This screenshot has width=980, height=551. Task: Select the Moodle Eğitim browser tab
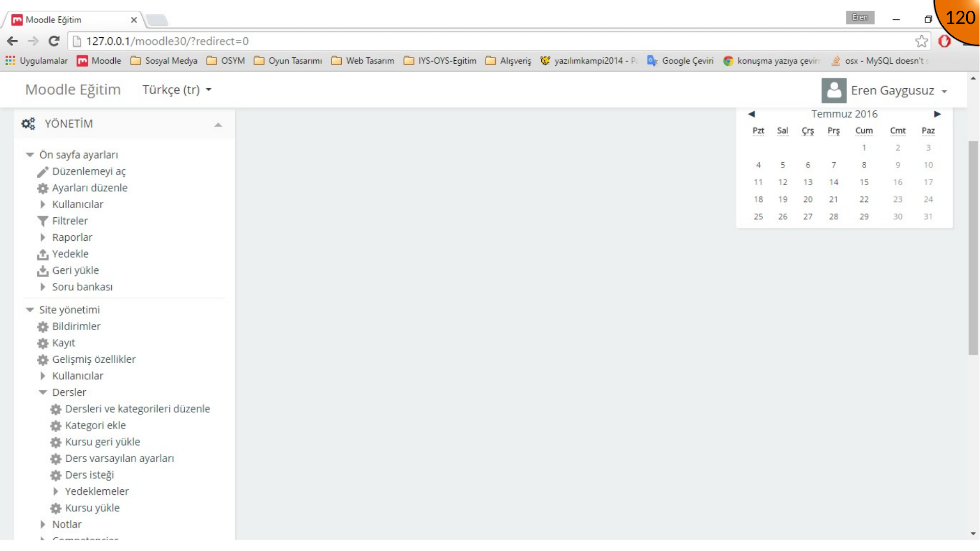(x=74, y=20)
